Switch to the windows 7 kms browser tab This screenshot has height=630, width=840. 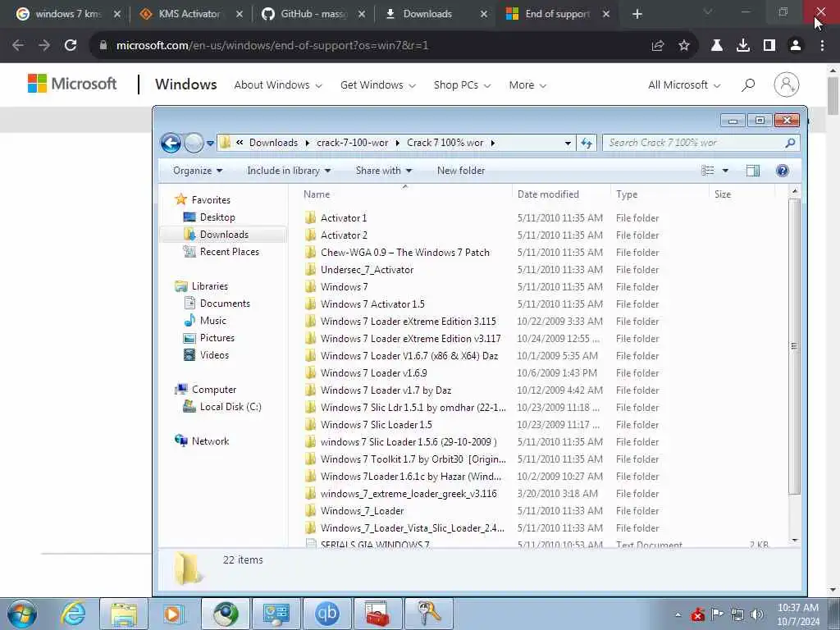pos(67,14)
